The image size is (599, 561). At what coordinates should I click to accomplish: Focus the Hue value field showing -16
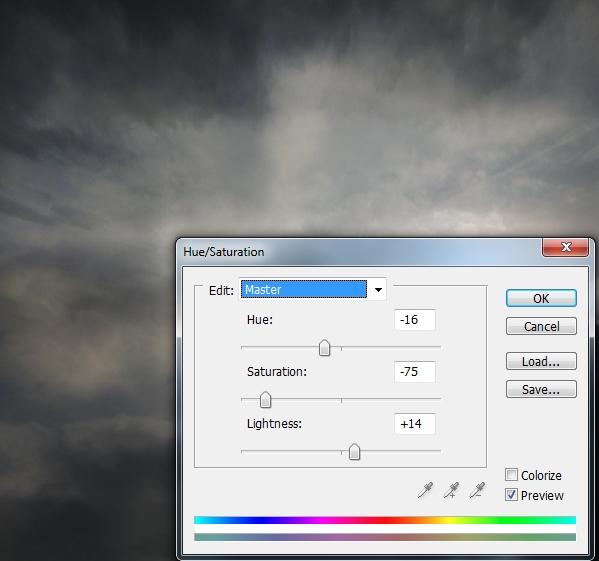[x=414, y=320]
